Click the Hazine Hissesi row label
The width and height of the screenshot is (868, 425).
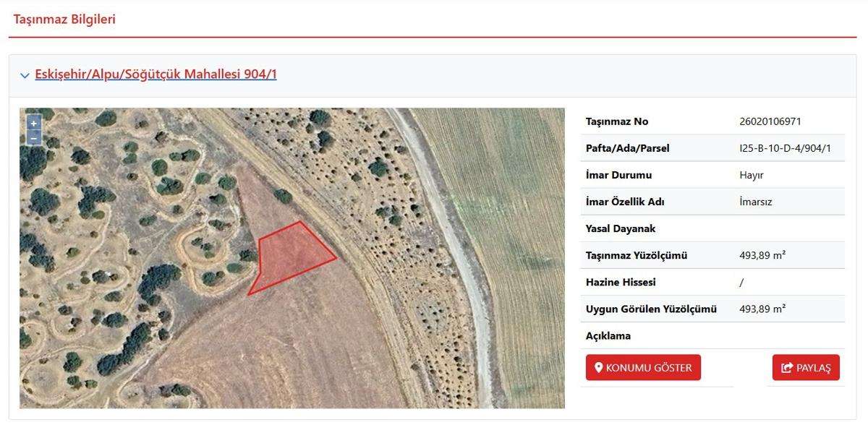(x=621, y=282)
